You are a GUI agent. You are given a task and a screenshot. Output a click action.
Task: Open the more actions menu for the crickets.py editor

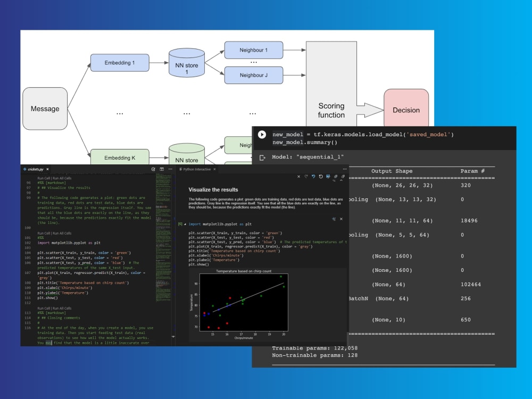(170, 169)
